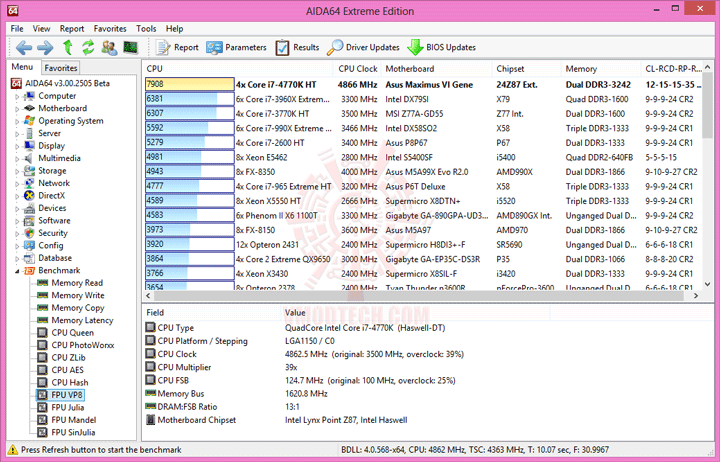
Task: Switch to the Menu tab
Action: [x=22, y=67]
